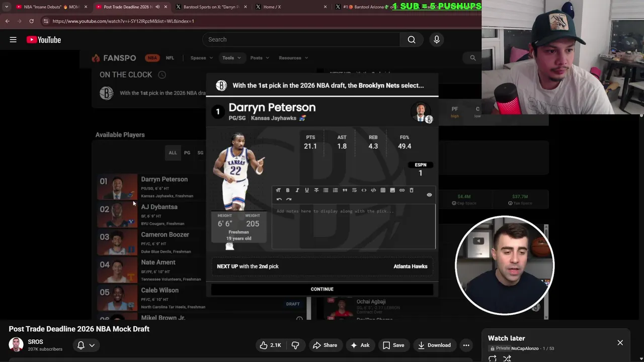The height and width of the screenshot is (362, 644).
Task: Filter available players by PG
Action: 187,153
